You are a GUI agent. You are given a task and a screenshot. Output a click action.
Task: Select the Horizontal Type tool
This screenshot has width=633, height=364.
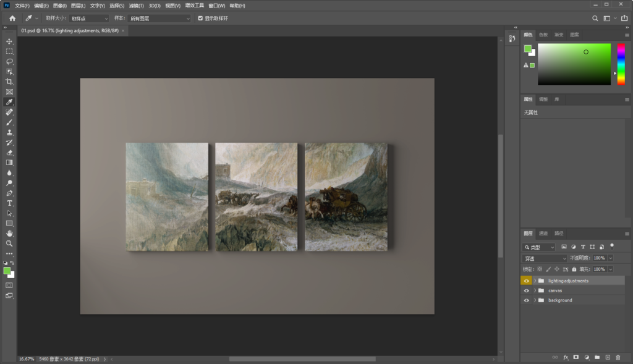pyautogui.click(x=9, y=203)
